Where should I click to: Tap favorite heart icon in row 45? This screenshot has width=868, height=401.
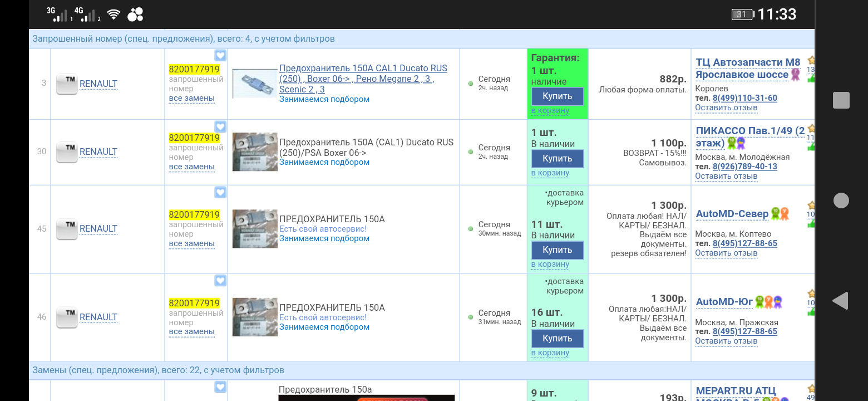click(x=220, y=192)
